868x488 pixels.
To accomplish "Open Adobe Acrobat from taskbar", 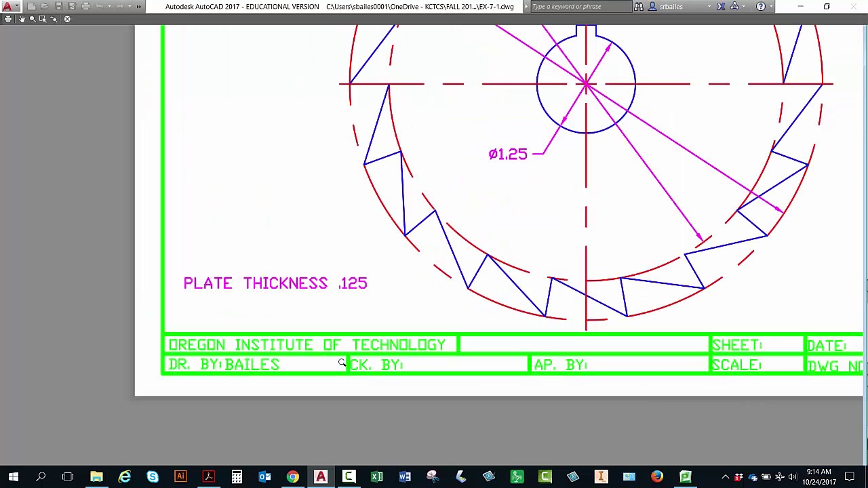I will [209, 476].
